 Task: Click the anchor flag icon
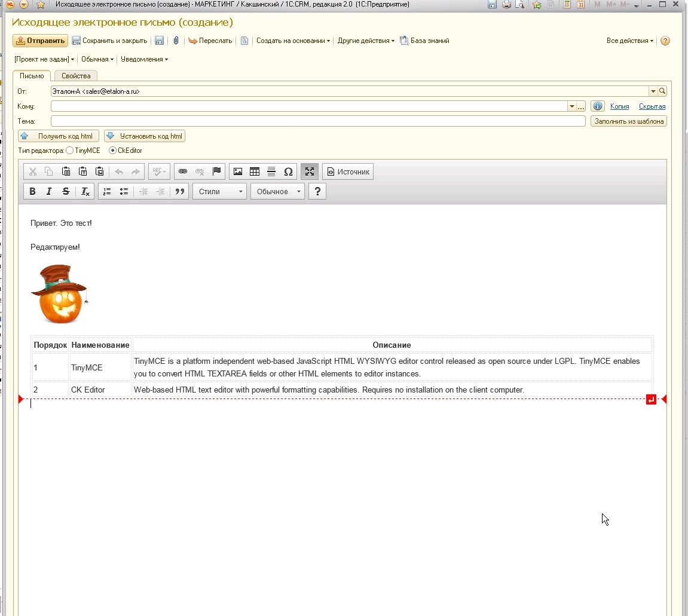tap(217, 171)
